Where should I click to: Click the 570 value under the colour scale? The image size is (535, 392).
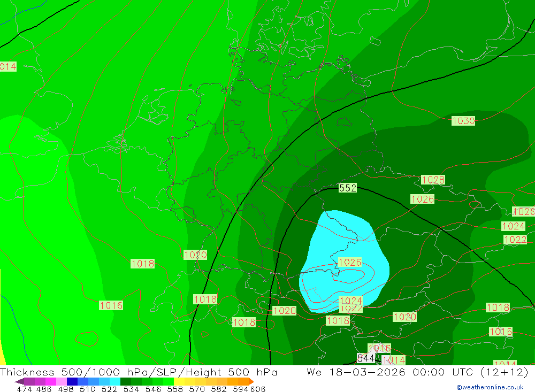coord(196,389)
